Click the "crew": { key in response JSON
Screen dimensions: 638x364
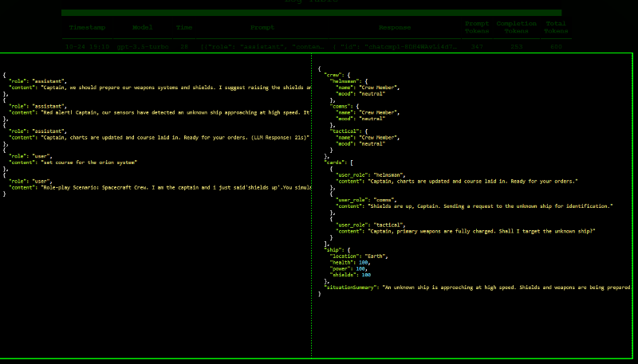pyautogui.click(x=337, y=75)
